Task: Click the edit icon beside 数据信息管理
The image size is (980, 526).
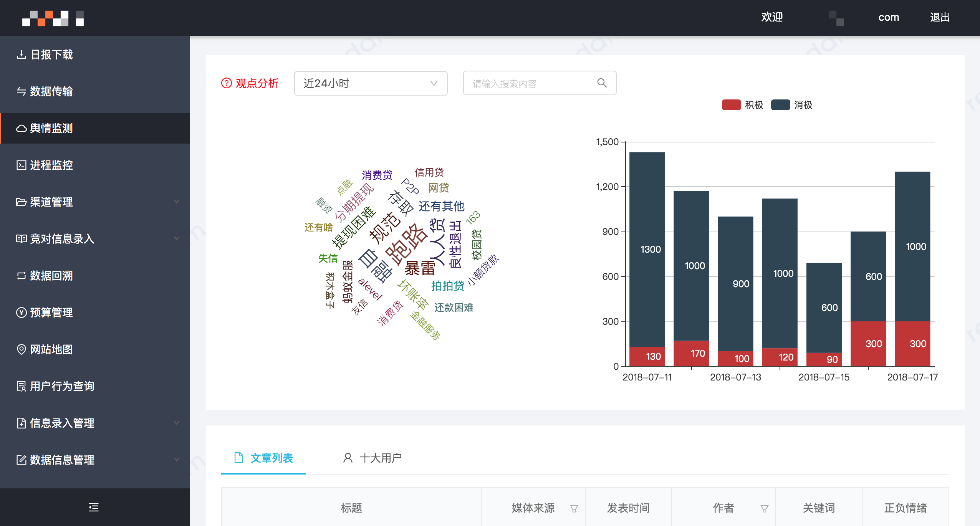Action: click(x=22, y=460)
